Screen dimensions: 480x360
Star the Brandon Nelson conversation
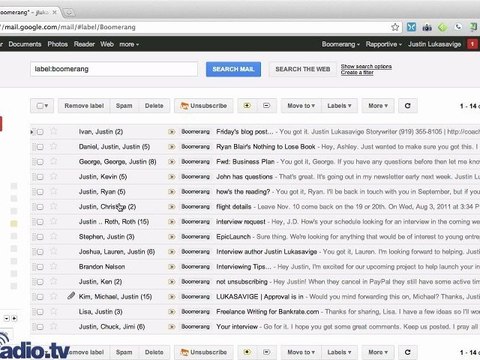point(54,266)
